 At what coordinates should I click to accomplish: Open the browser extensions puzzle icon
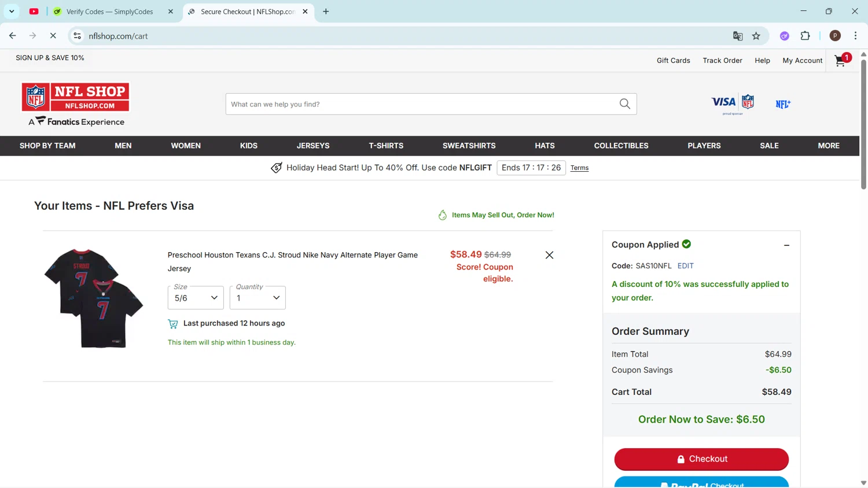tap(805, 36)
